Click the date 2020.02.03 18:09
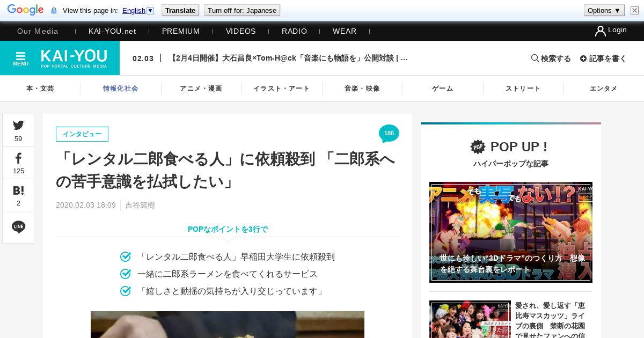 click(86, 205)
